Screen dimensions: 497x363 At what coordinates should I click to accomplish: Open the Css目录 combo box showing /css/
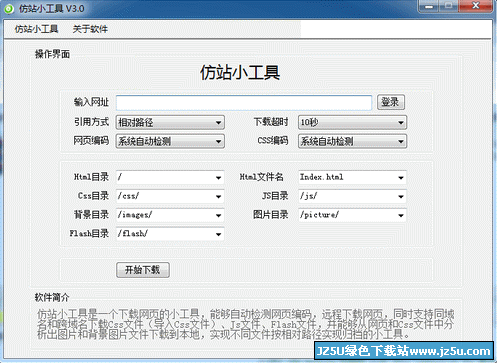pyautogui.click(x=170, y=196)
